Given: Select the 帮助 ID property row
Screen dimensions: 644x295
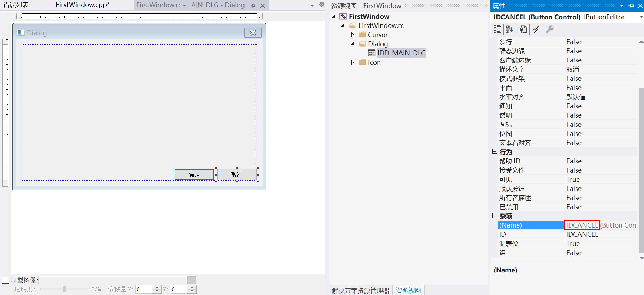Looking at the screenshot, I should tap(567, 161).
